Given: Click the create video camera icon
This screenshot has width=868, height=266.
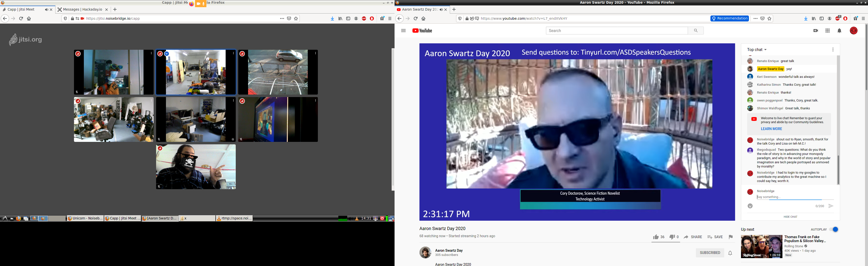Looking at the screenshot, I should tap(815, 31).
